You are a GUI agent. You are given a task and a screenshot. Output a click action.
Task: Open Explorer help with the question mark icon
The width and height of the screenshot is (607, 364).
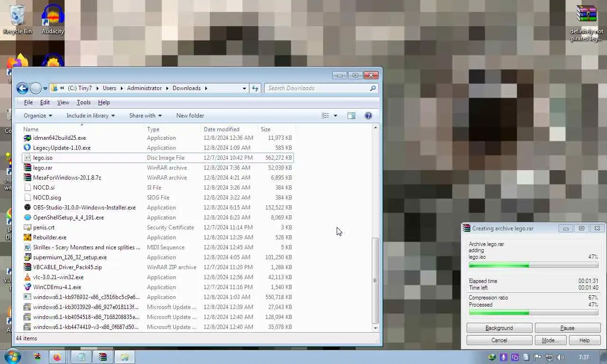[368, 116]
